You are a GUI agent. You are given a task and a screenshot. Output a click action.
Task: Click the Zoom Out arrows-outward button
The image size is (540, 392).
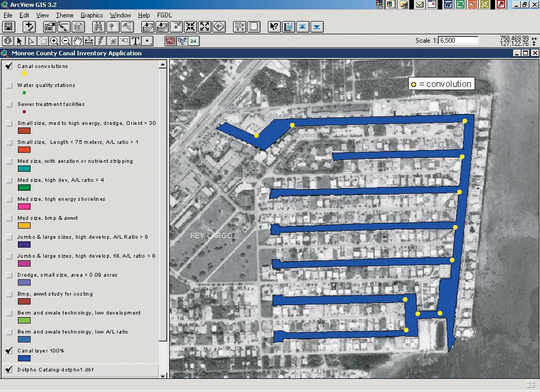pyautogui.click(x=205, y=26)
